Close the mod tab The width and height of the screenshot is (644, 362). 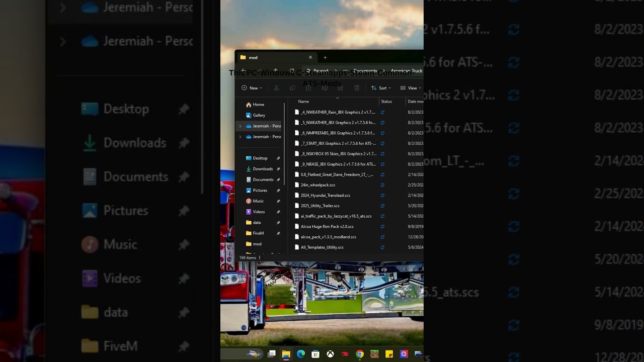[310, 57]
